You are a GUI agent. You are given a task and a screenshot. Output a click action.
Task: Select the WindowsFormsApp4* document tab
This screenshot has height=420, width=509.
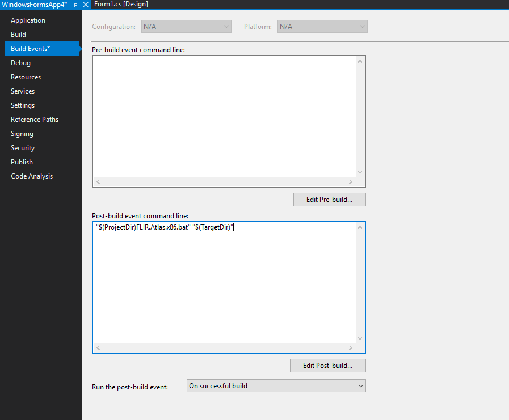pos(35,5)
